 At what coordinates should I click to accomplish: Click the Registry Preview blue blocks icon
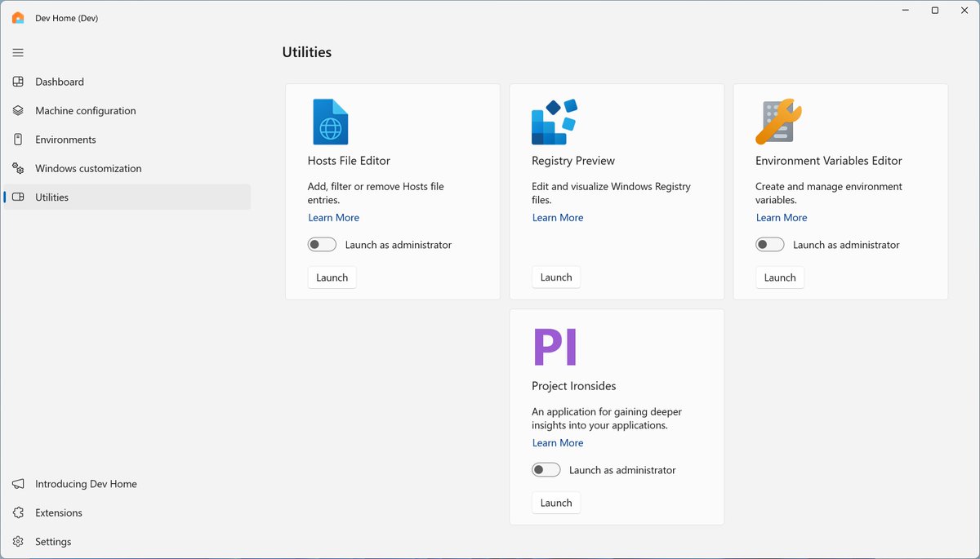tap(555, 122)
